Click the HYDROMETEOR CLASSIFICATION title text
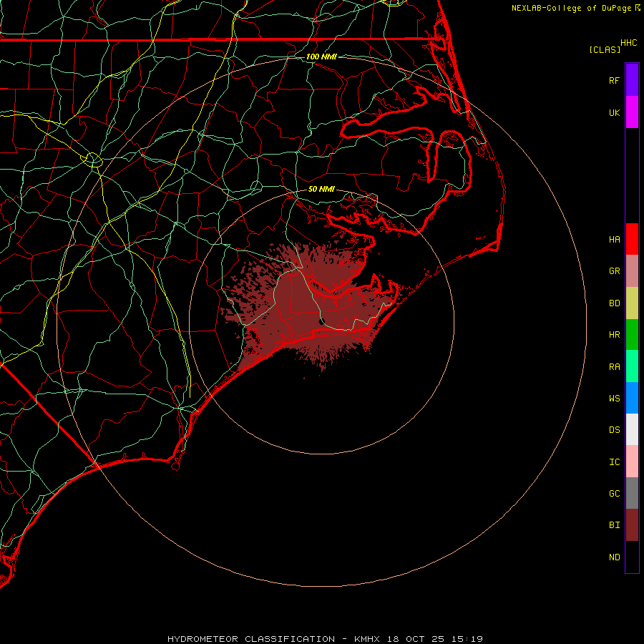 tap(251, 639)
